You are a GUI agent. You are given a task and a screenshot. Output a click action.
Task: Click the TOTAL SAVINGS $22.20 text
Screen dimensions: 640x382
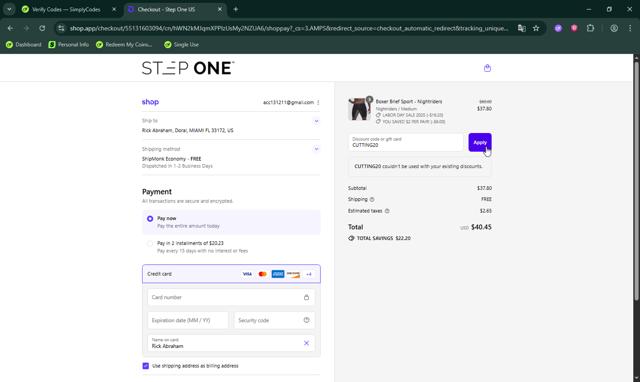click(x=383, y=238)
